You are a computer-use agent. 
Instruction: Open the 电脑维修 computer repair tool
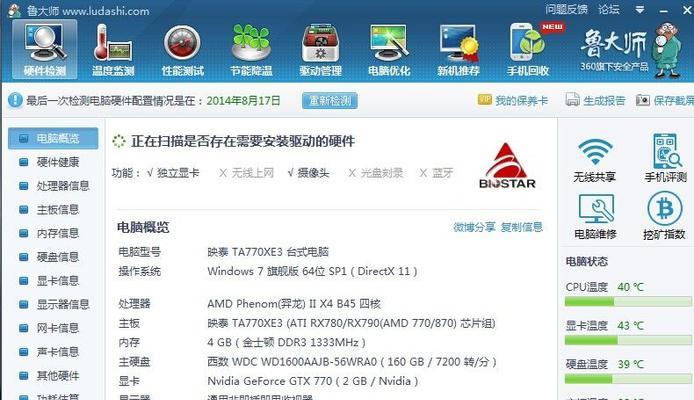tap(595, 216)
